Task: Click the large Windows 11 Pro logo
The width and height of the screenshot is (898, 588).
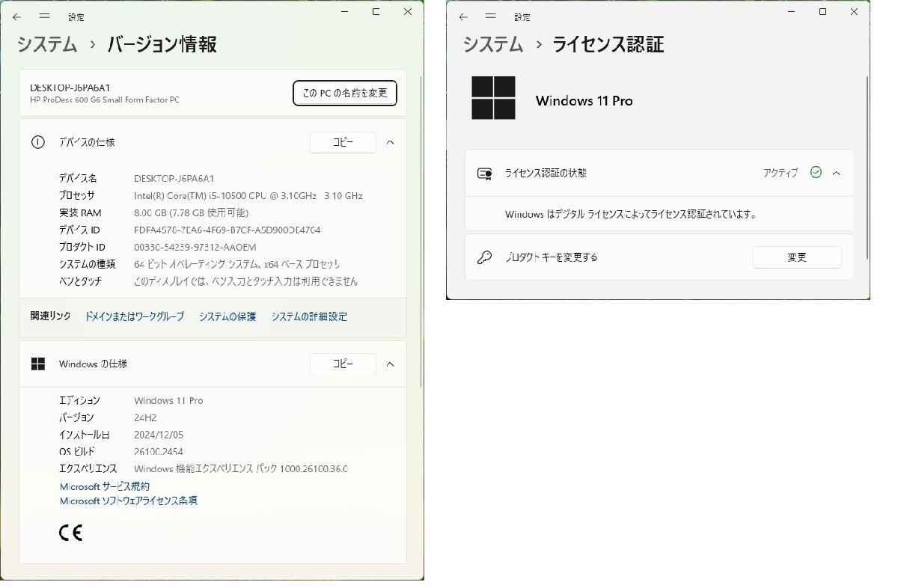Action: click(x=494, y=98)
